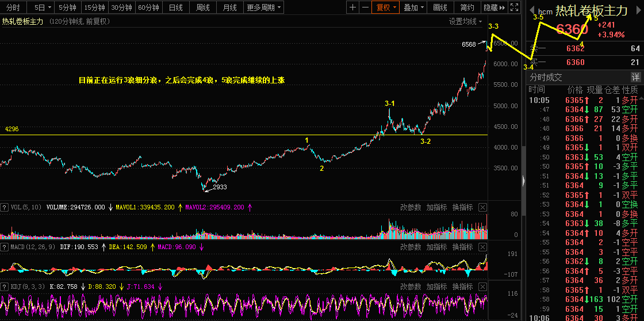Enter fullscreen chart mode icon

coord(514,7)
